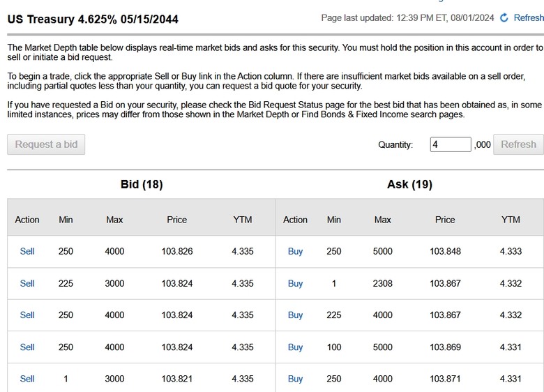This screenshot has height=392, width=544.
Task: Click the ask price 103.848 cell
Action: 445,251
